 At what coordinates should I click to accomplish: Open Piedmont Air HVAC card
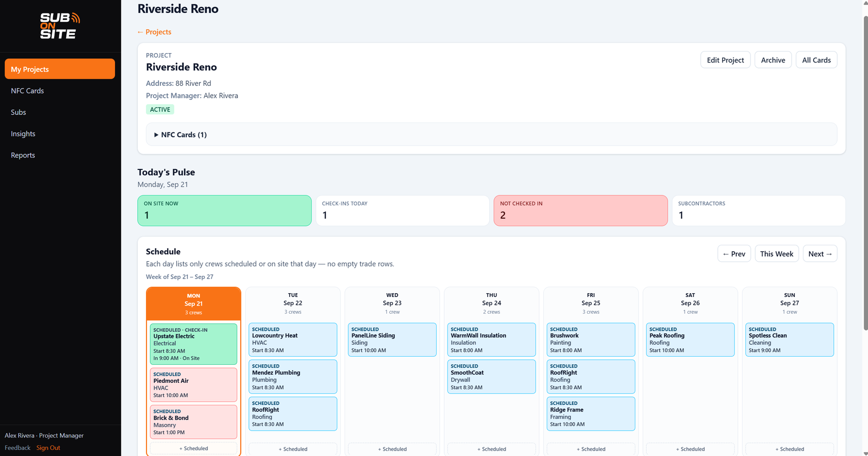tap(194, 385)
